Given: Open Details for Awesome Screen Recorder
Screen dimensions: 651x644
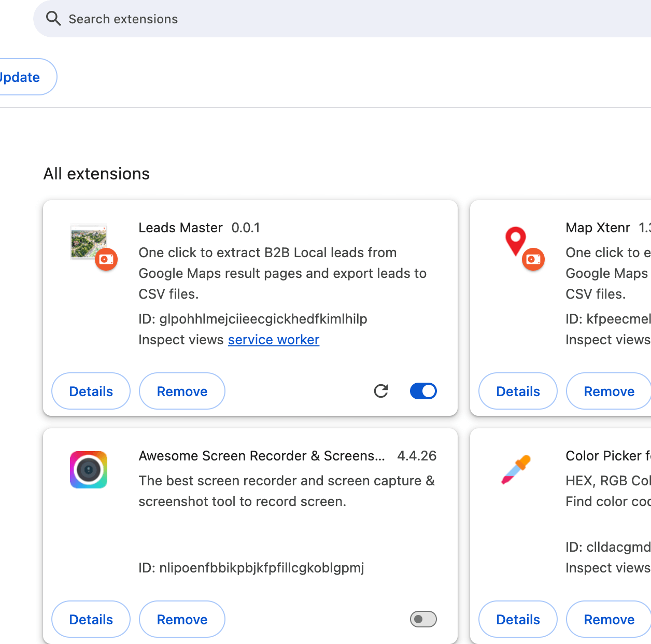Looking at the screenshot, I should pyautogui.click(x=91, y=619).
